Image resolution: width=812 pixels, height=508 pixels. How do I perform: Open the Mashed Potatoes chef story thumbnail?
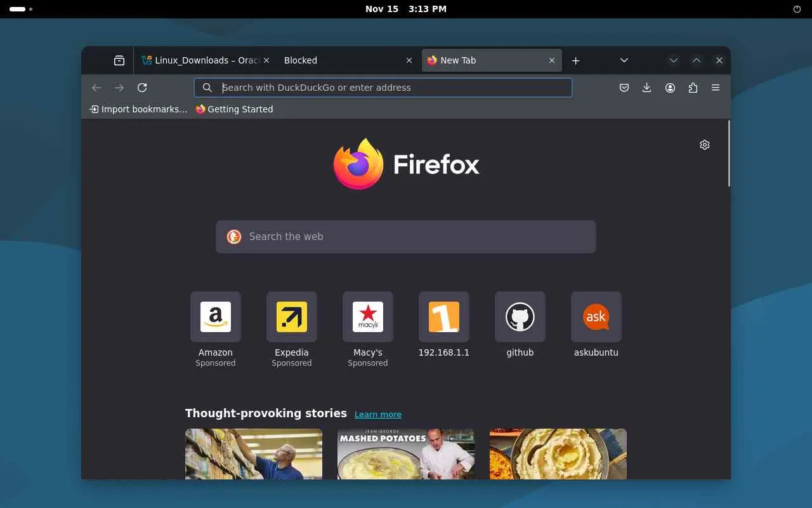(x=406, y=454)
